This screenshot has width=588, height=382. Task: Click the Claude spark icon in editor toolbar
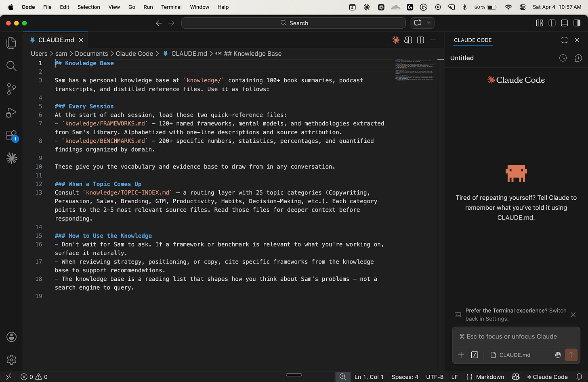tap(395, 40)
